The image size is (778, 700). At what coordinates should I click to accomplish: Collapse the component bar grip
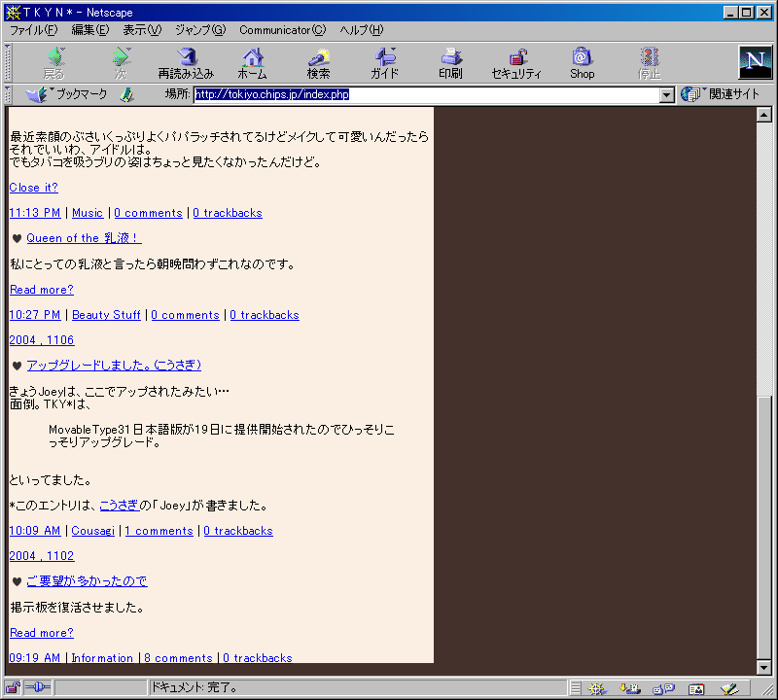tap(576, 688)
